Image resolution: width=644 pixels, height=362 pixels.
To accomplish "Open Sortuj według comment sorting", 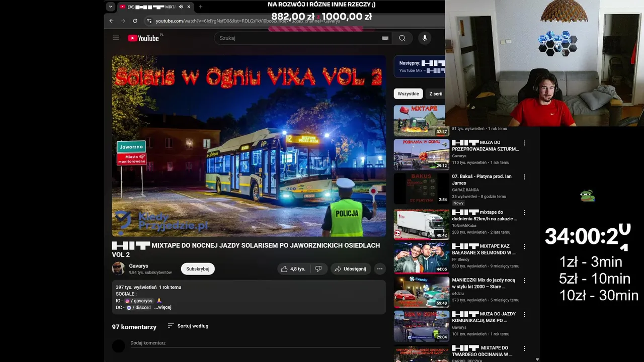I will [x=188, y=326].
